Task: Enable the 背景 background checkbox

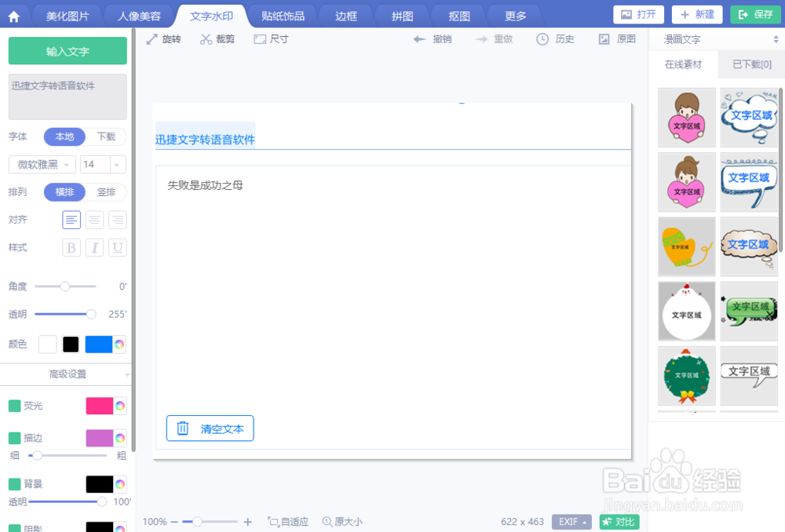Action: pyautogui.click(x=14, y=484)
